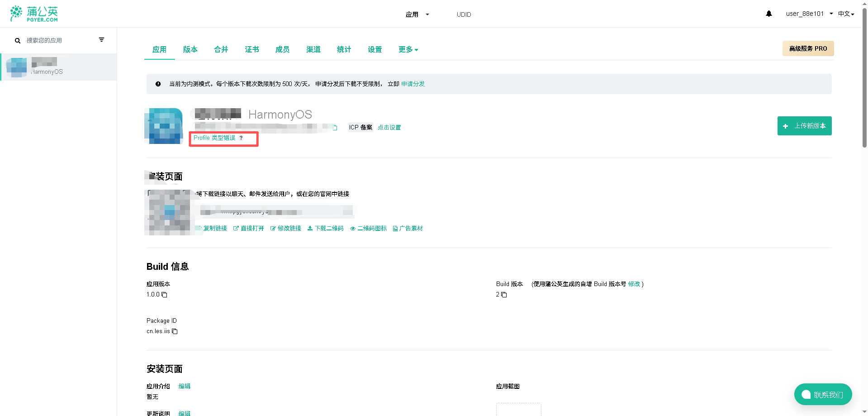This screenshot has height=416, width=868.
Task: Expand the top 应用 dropdown
Action: [417, 14]
